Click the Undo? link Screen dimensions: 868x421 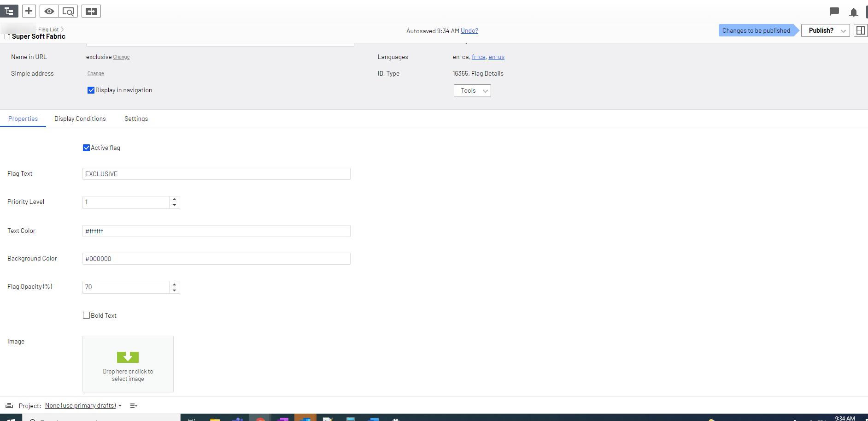[x=469, y=31]
